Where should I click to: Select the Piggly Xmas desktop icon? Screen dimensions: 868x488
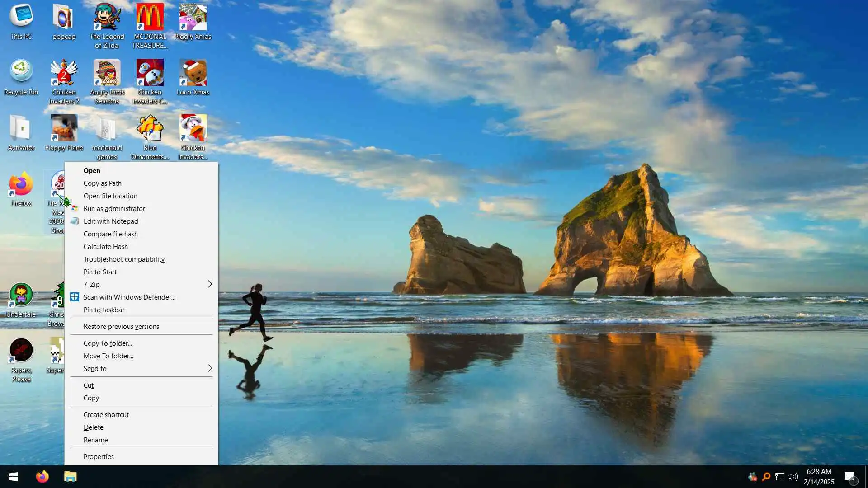pyautogui.click(x=193, y=18)
